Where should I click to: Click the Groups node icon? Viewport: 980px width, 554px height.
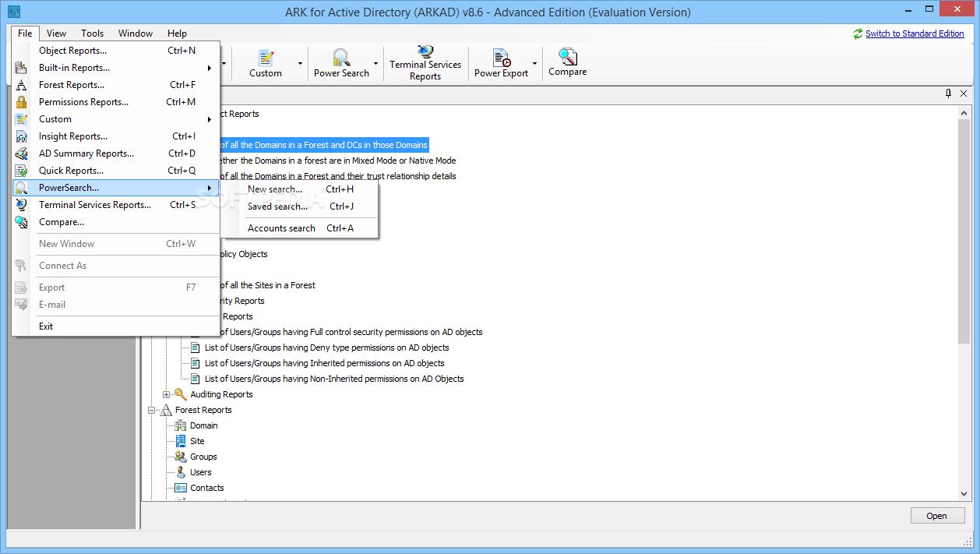pyautogui.click(x=181, y=457)
